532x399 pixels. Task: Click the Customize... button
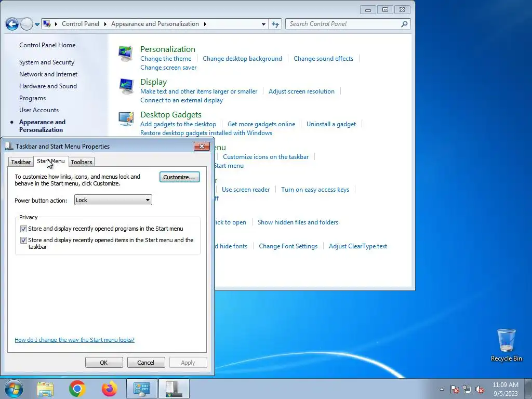click(179, 177)
